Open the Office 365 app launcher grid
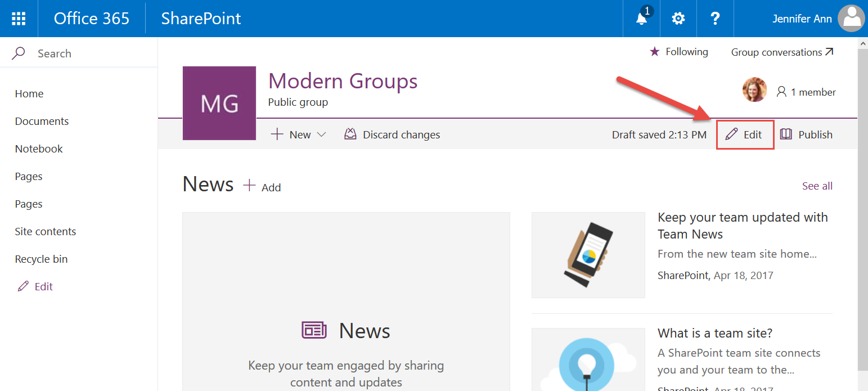The width and height of the screenshot is (868, 391). click(x=19, y=19)
